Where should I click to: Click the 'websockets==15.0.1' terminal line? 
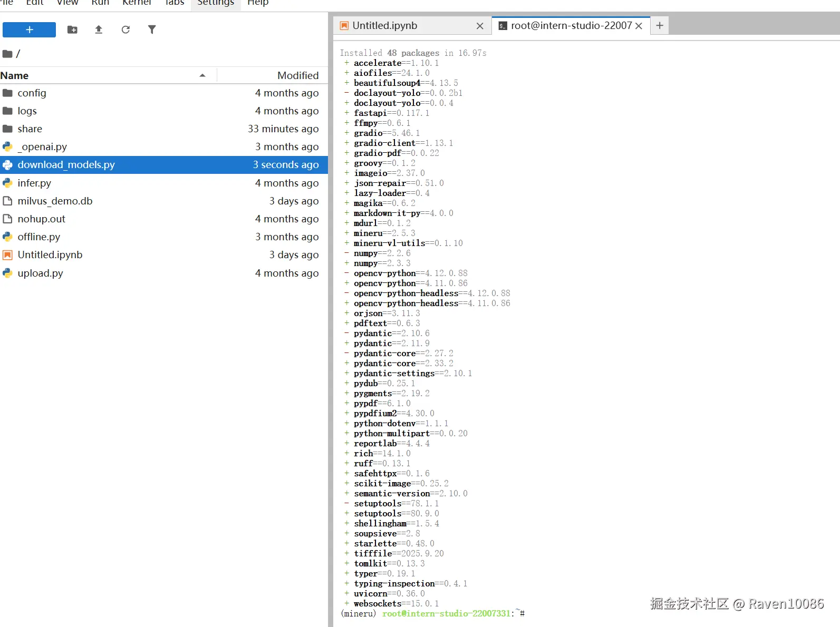(x=391, y=604)
